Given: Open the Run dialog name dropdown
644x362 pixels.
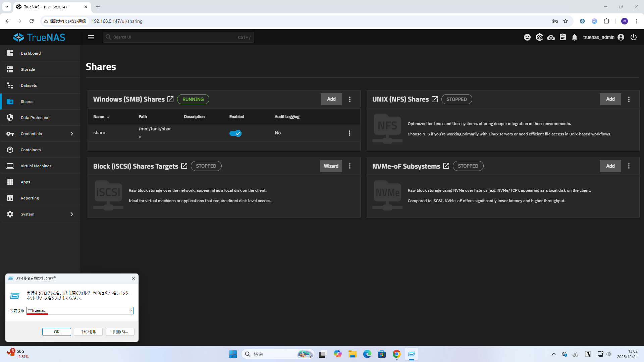Looking at the screenshot, I should coord(130,311).
